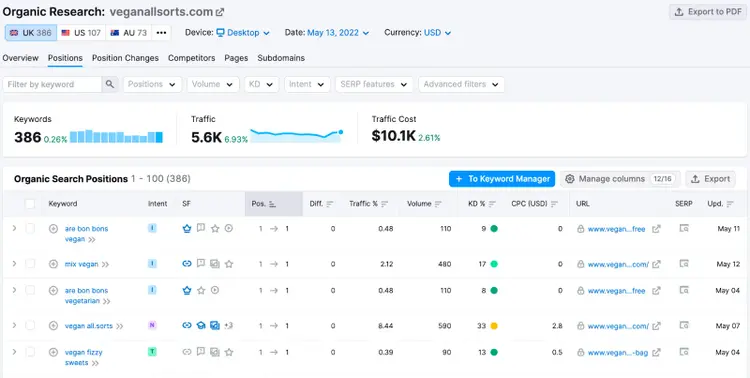Viewport: 750px width, 378px height.
Task: Sort by KD % column sort icon
Action: click(x=492, y=204)
